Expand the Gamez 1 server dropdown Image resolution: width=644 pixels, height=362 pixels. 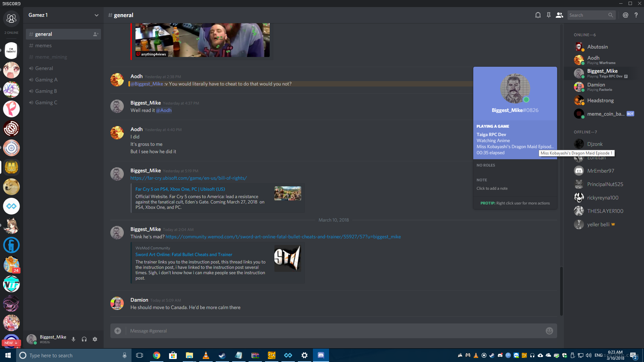tap(96, 15)
